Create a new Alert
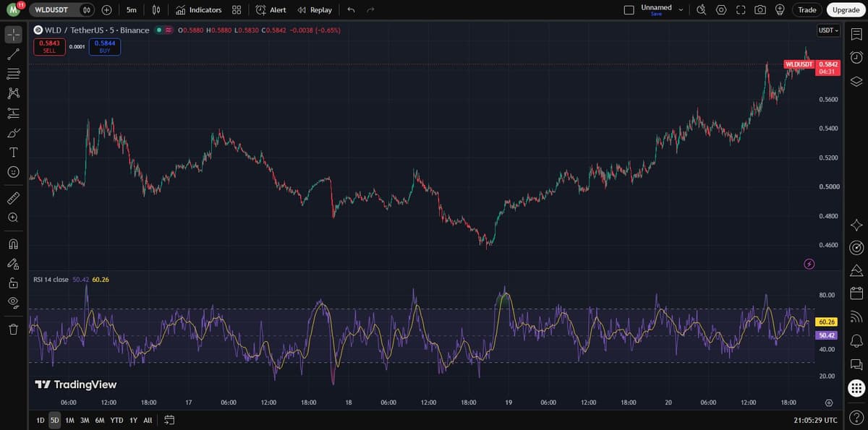The height and width of the screenshot is (430, 868). click(x=271, y=10)
